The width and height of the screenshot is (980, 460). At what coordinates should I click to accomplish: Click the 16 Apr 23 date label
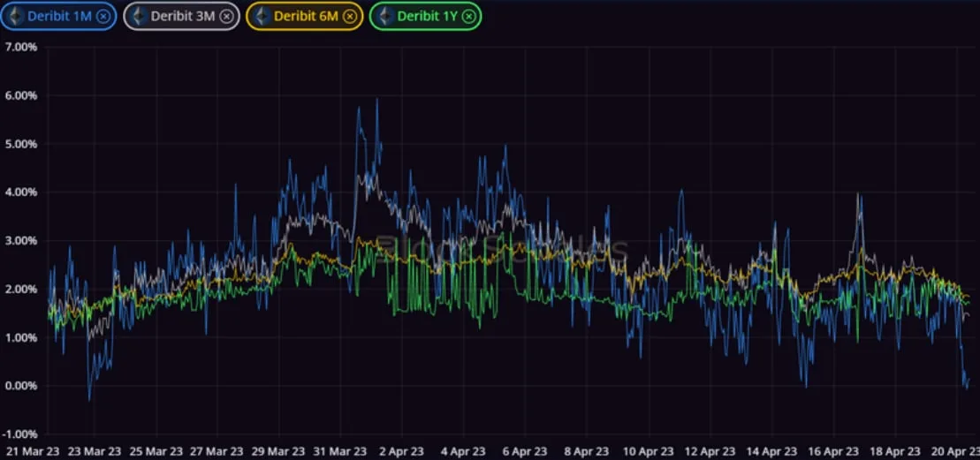(x=833, y=451)
